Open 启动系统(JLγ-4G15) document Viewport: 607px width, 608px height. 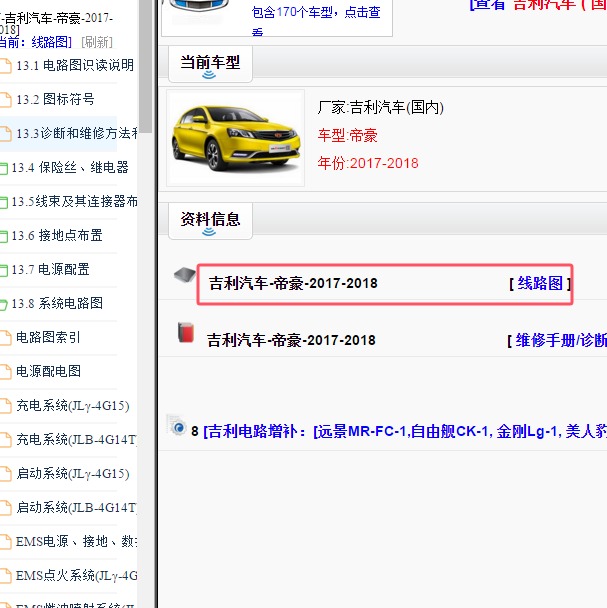[73, 473]
